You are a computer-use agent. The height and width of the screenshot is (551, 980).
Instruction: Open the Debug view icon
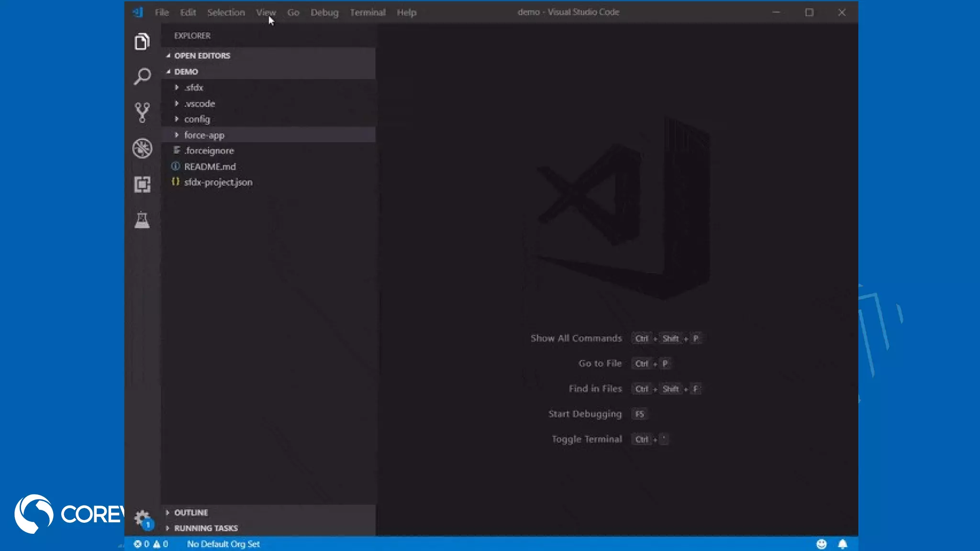pos(142,148)
